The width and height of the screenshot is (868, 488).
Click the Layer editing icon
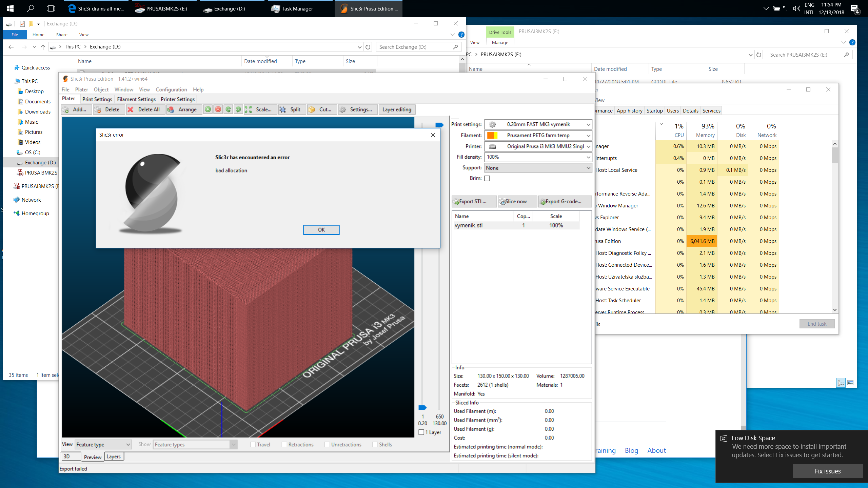pyautogui.click(x=396, y=109)
